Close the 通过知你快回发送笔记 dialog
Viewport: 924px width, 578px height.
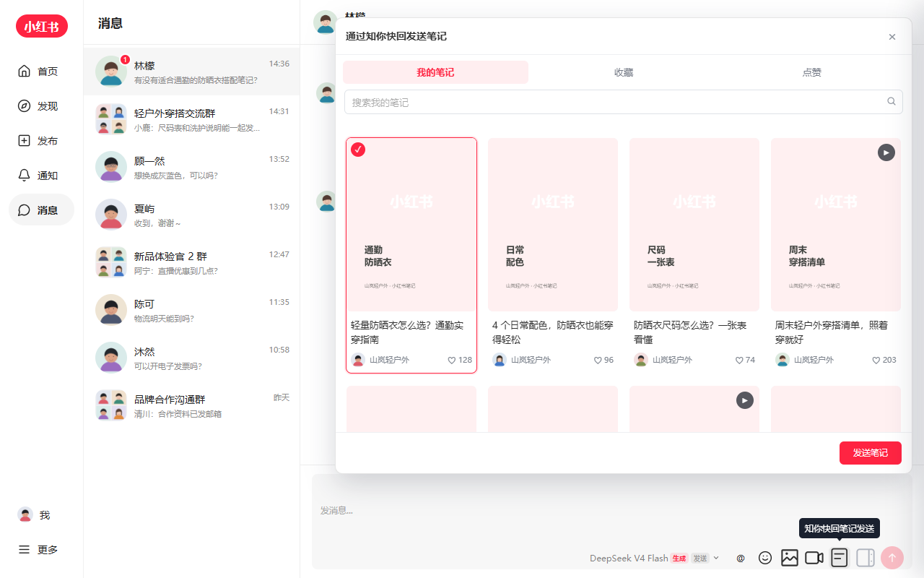coord(892,37)
